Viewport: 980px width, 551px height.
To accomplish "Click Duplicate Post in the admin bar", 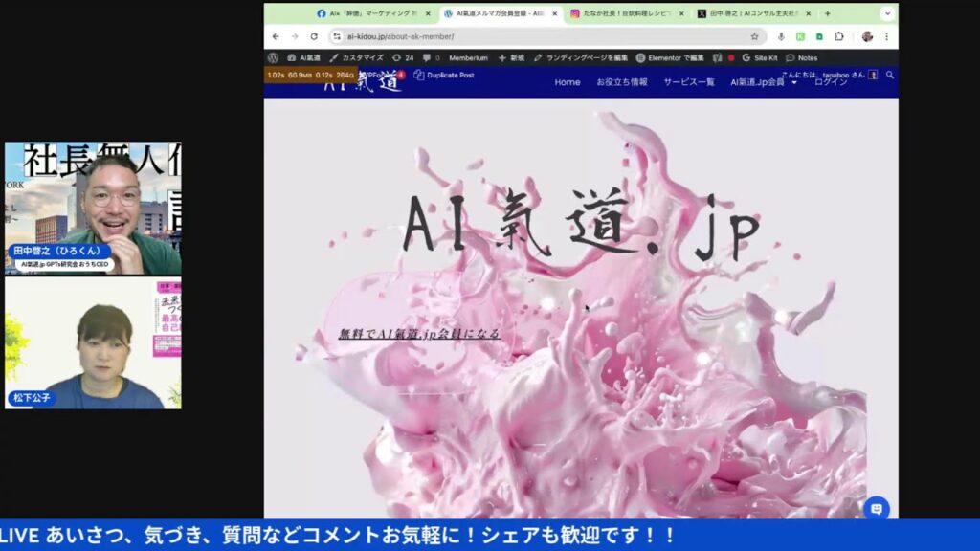I will 445,75.
